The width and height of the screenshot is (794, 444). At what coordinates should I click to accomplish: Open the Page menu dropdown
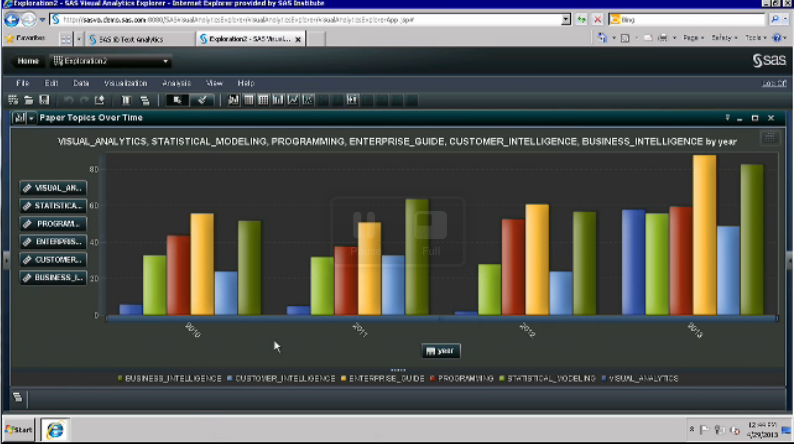tap(693, 38)
